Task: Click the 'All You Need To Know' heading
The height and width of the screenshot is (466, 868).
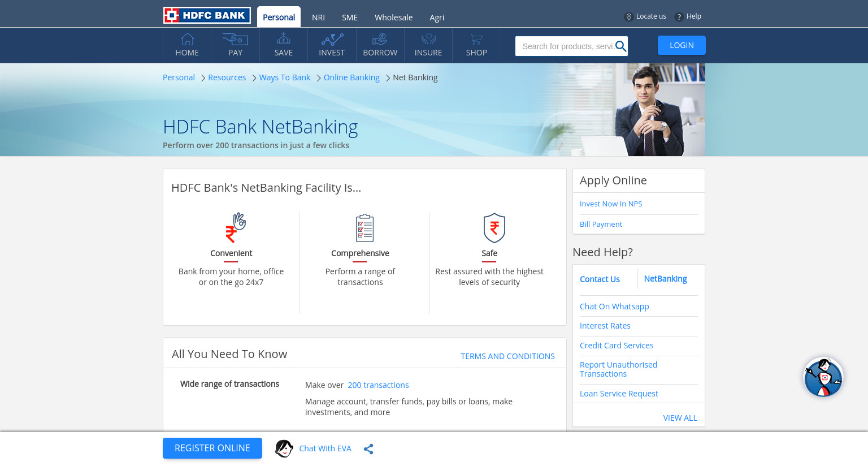Action: click(x=229, y=354)
